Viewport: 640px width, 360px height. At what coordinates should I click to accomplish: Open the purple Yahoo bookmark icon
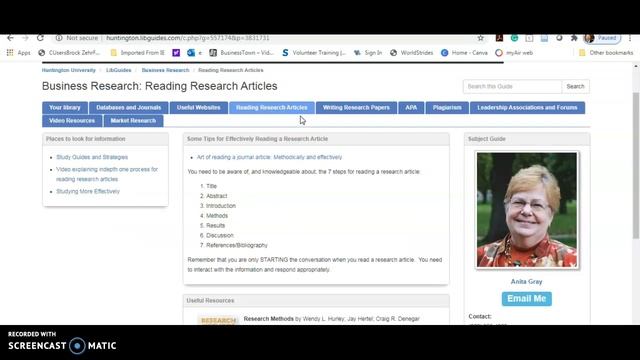[176, 53]
